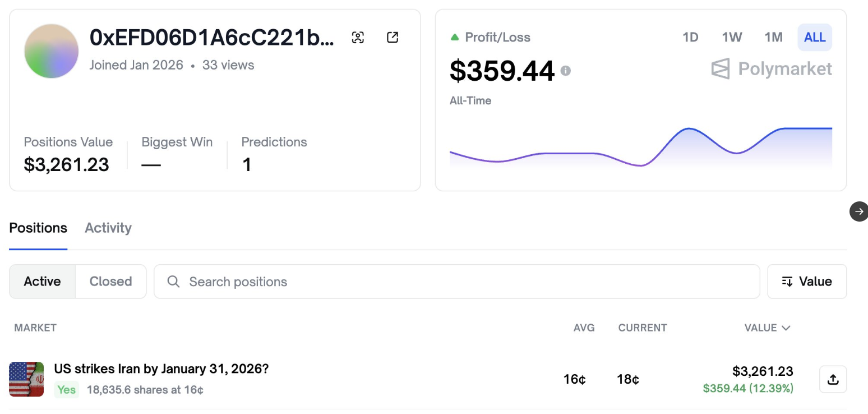Select the 1D profit/loss range
Image resolution: width=868 pixels, height=414 pixels.
[x=690, y=38]
